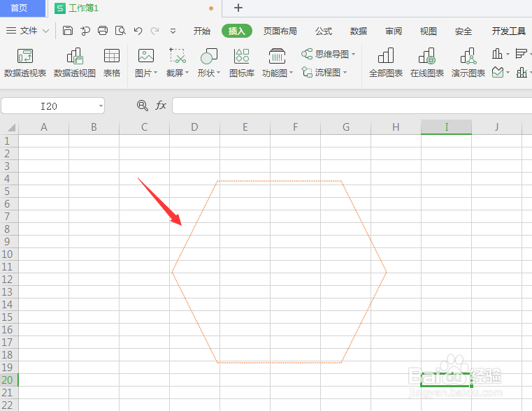The height and width of the screenshot is (411, 532).
Task: Expand the 图片 dropdown arrow
Action: coord(155,73)
